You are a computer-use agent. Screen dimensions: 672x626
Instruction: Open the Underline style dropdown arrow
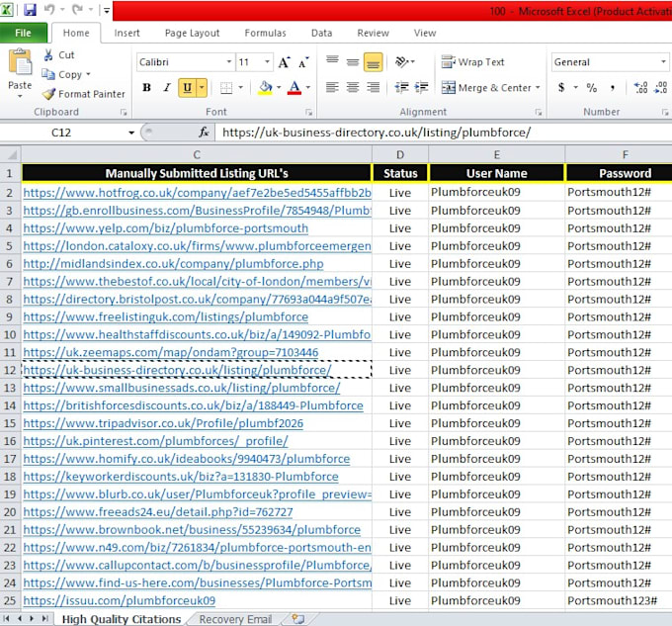[202, 88]
